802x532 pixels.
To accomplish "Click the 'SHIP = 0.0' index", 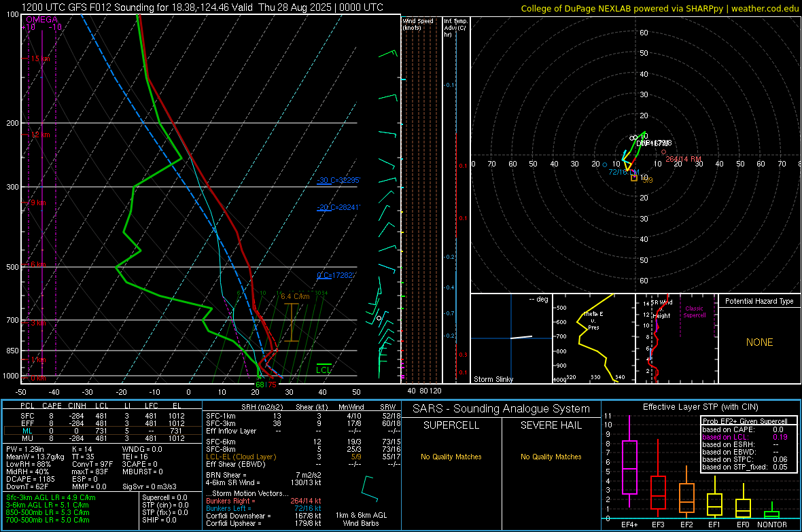I will click(159, 520).
